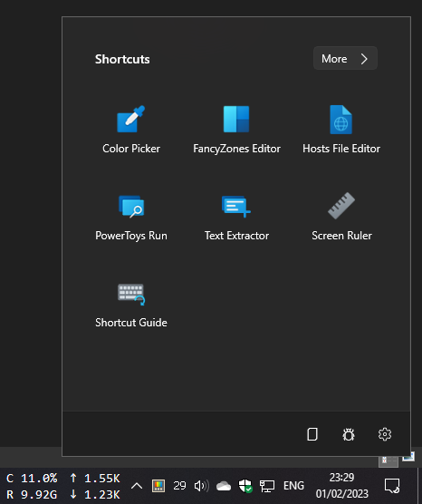
Task: Click the Hosts File Editor label
Action: (341, 149)
